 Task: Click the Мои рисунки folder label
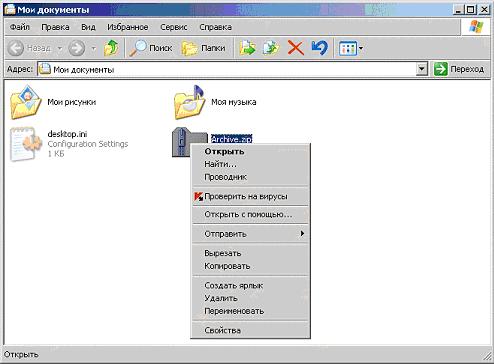tap(72, 102)
